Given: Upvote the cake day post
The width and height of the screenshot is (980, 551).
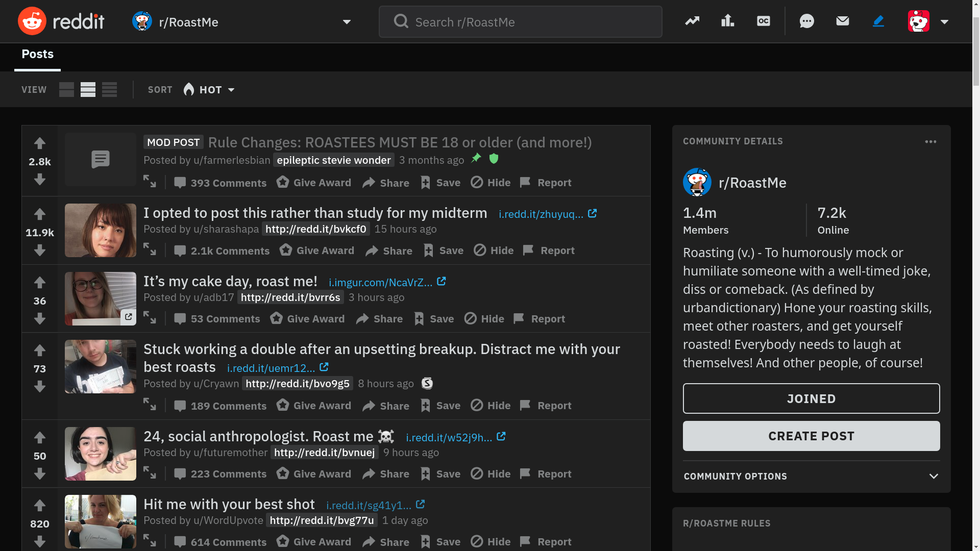Looking at the screenshot, I should point(40,283).
